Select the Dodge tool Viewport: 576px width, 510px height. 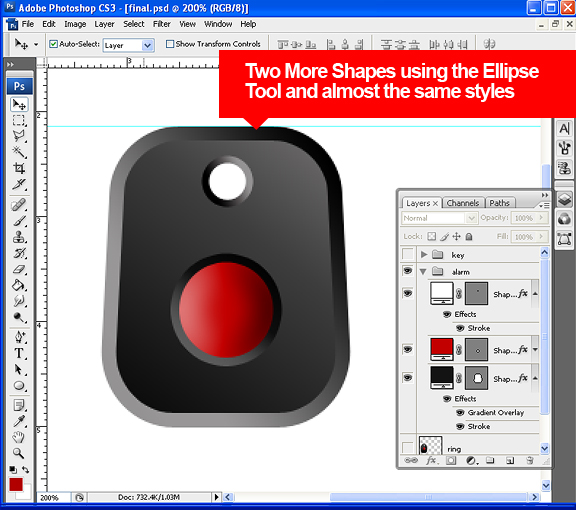pyautogui.click(x=19, y=317)
